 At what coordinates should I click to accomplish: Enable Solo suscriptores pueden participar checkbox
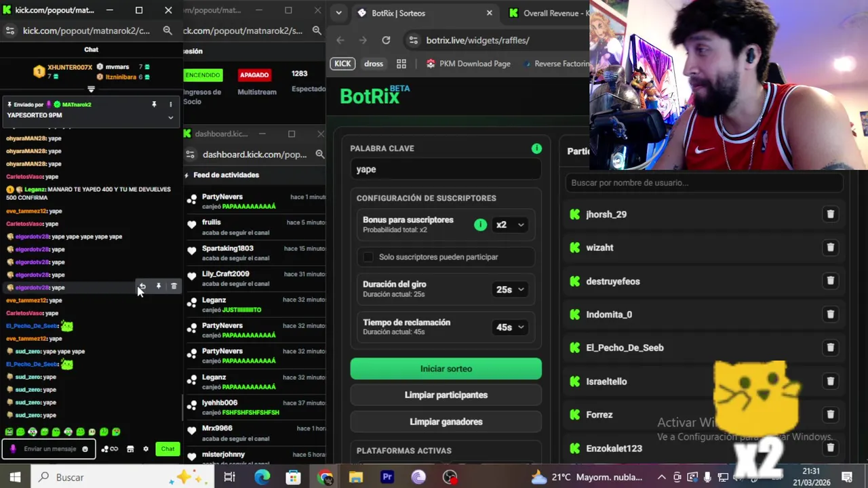(x=368, y=257)
